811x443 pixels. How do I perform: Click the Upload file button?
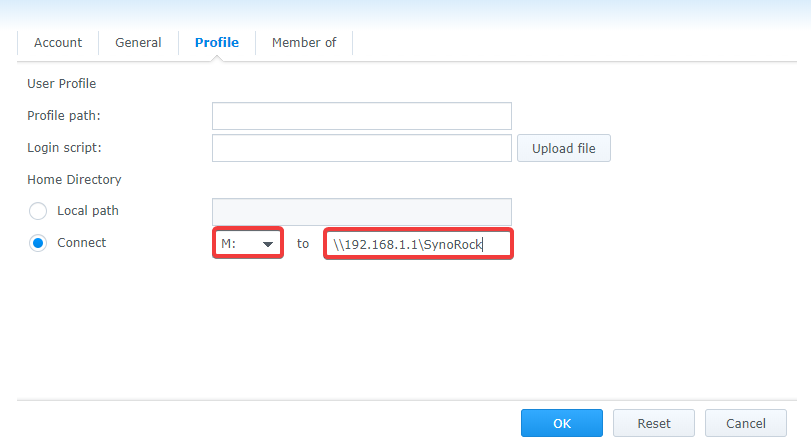(564, 148)
